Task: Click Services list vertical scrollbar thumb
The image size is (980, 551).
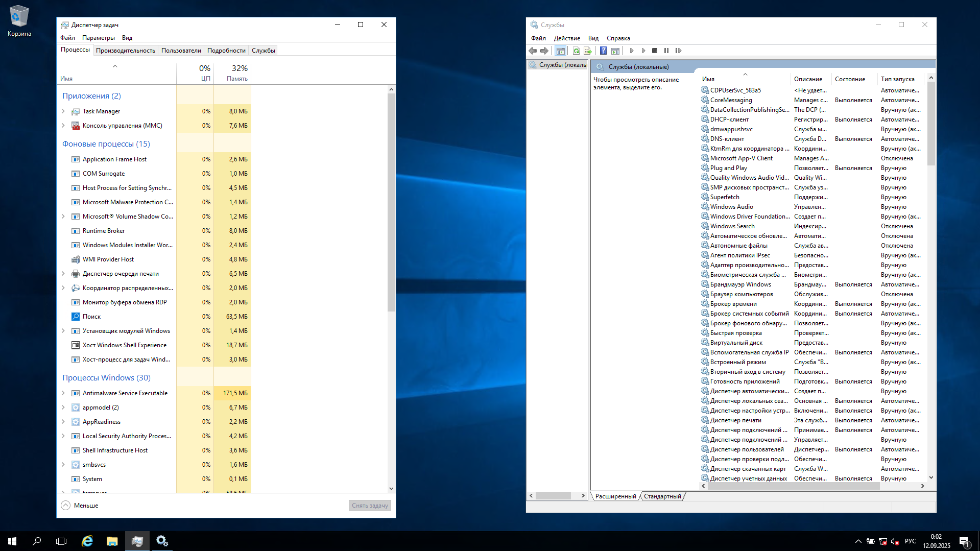Action: (x=931, y=124)
